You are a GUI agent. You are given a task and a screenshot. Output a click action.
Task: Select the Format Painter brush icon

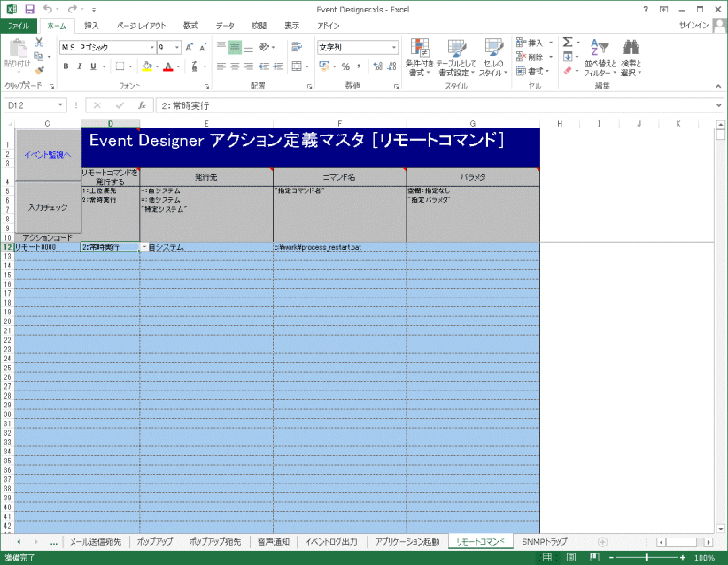(x=39, y=70)
